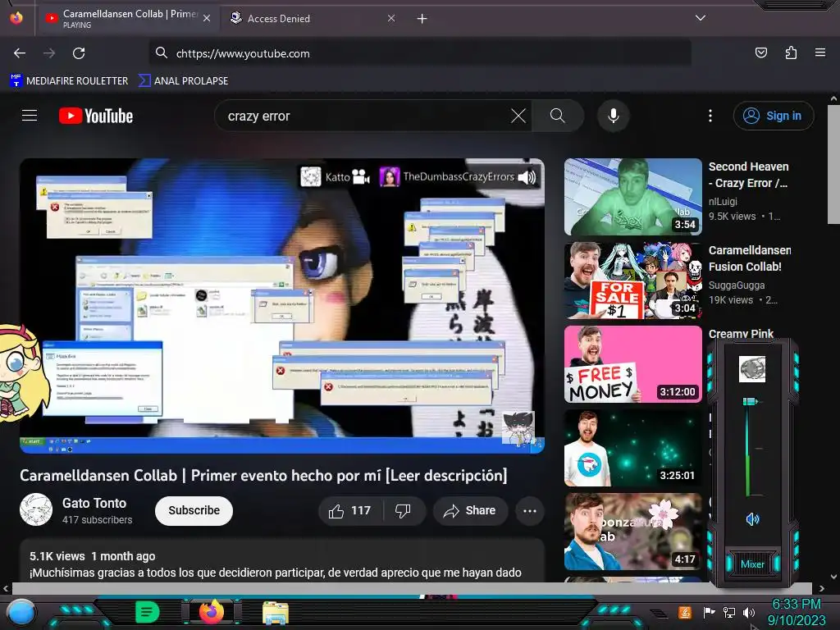Go forward with the browser forward arrow

(49, 53)
